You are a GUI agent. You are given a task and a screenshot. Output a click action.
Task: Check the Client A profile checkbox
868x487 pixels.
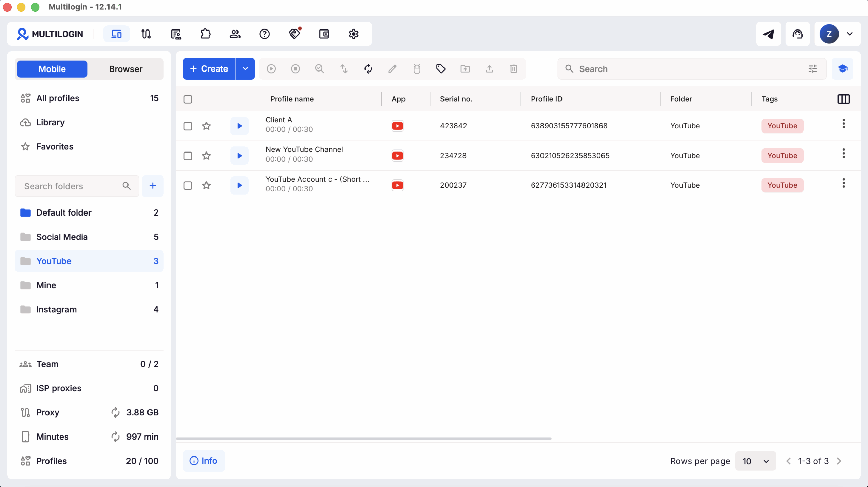click(x=188, y=126)
